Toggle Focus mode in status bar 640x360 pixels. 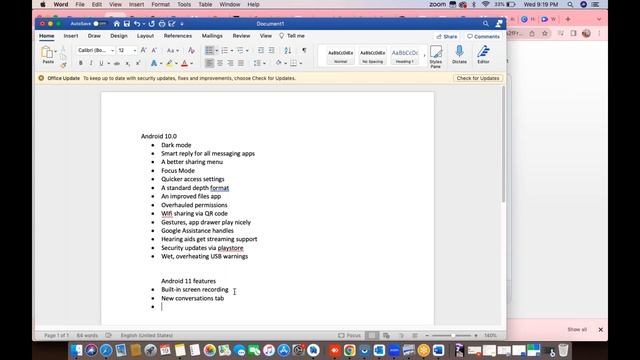point(349,336)
